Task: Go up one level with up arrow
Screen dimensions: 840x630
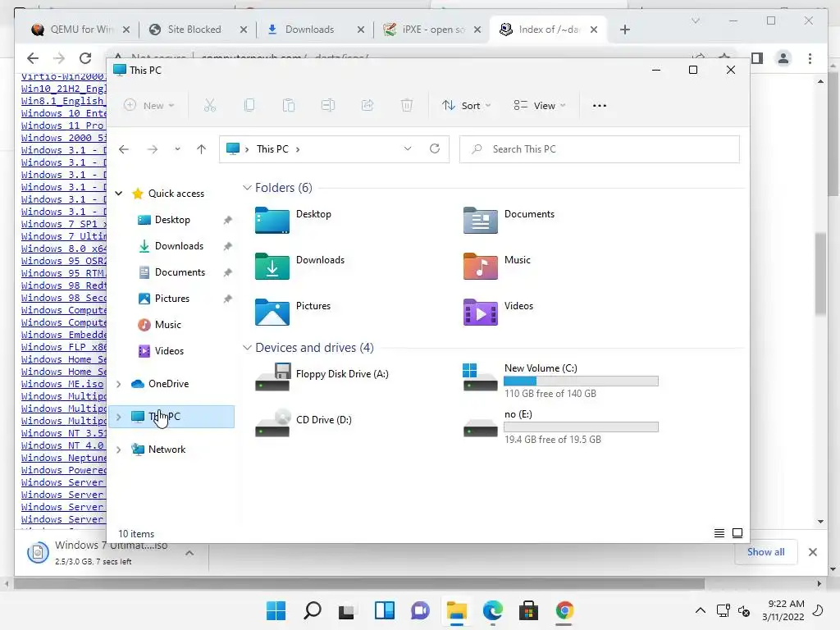Action: (x=202, y=149)
